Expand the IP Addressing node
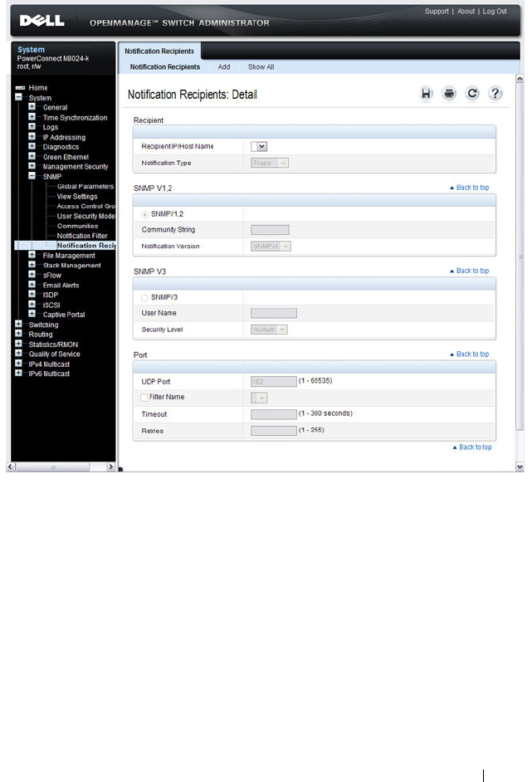532x782 pixels. tap(32, 137)
